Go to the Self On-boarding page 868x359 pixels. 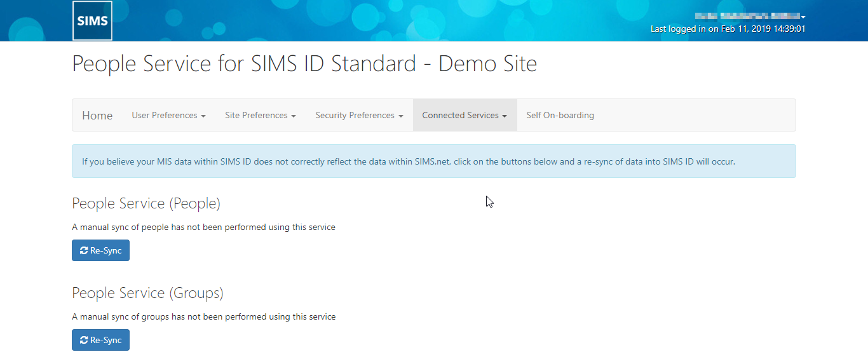click(560, 115)
